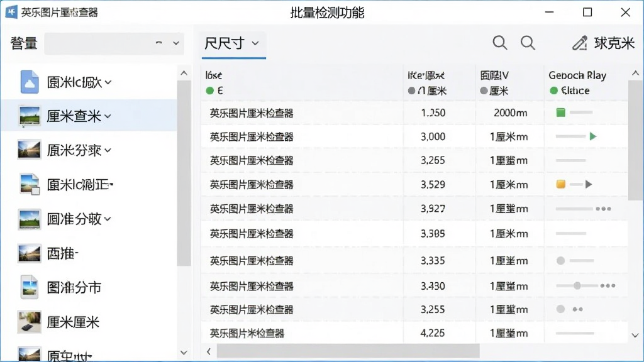
Task: Click the pencil edit icon beside 球克米
Action: [579, 43]
